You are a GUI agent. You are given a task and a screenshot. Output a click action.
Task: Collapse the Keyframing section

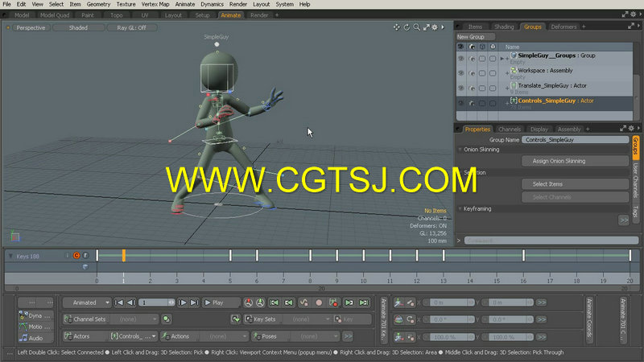[460, 208]
